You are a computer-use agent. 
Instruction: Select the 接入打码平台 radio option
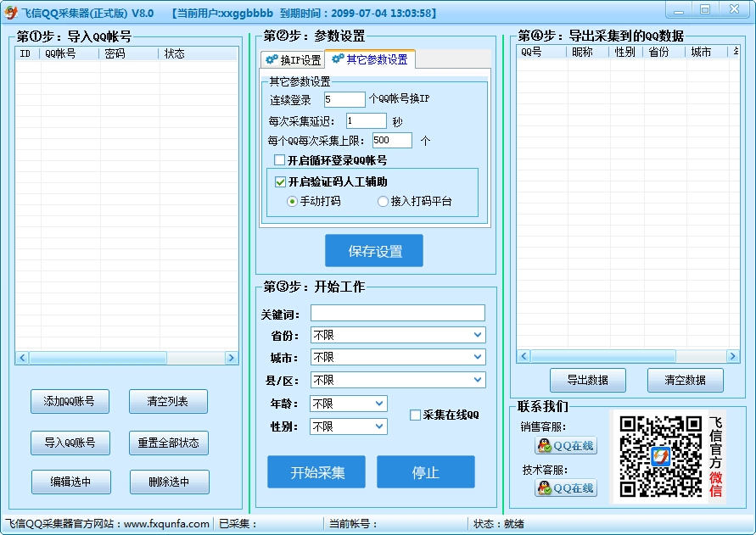(383, 202)
